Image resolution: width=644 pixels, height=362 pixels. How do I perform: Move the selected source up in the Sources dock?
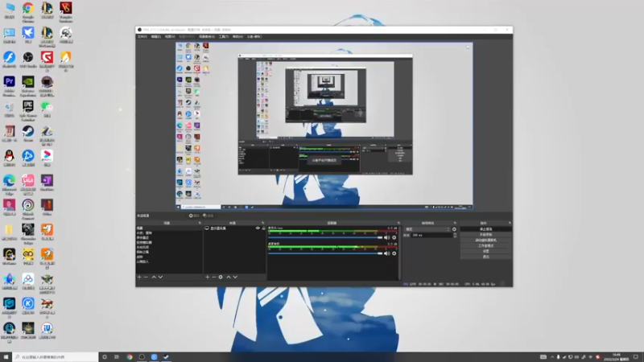click(x=229, y=277)
